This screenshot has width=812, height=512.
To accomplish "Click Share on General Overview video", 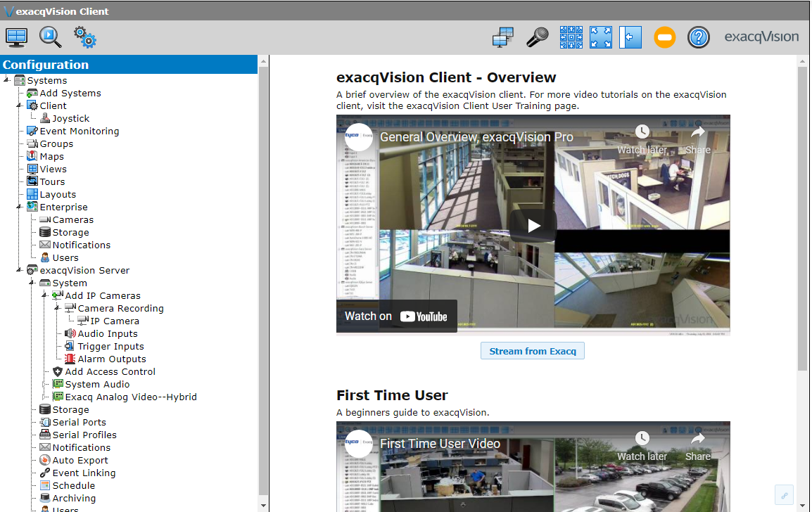I will point(697,140).
